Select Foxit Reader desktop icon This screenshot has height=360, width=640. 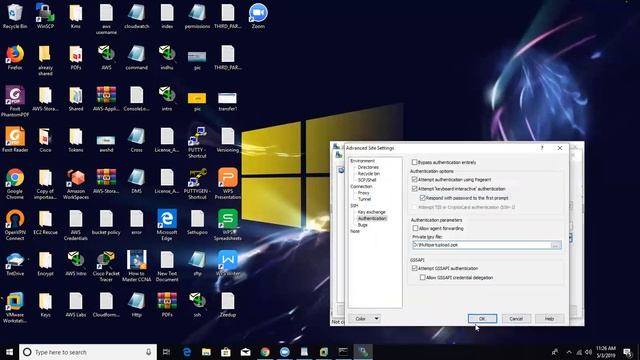pyautogui.click(x=15, y=140)
